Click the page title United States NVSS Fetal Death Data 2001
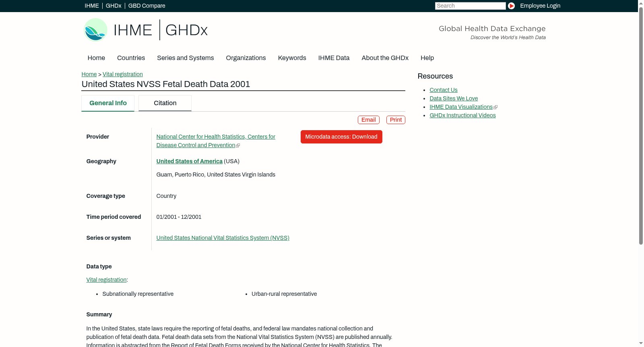The height and width of the screenshot is (347, 644). [x=166, y=84]
